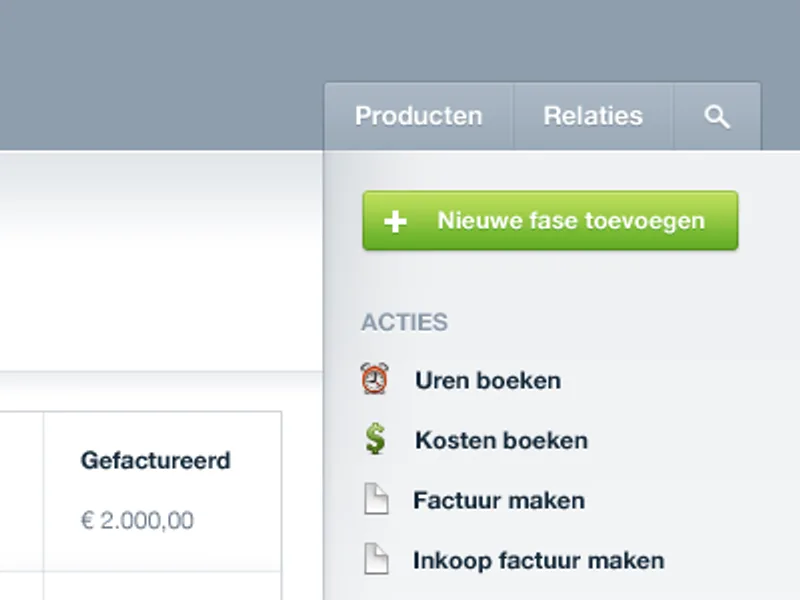Click the plus icon on the green button
This screenshot has height=600, width=800.
[x=395, y=222]
